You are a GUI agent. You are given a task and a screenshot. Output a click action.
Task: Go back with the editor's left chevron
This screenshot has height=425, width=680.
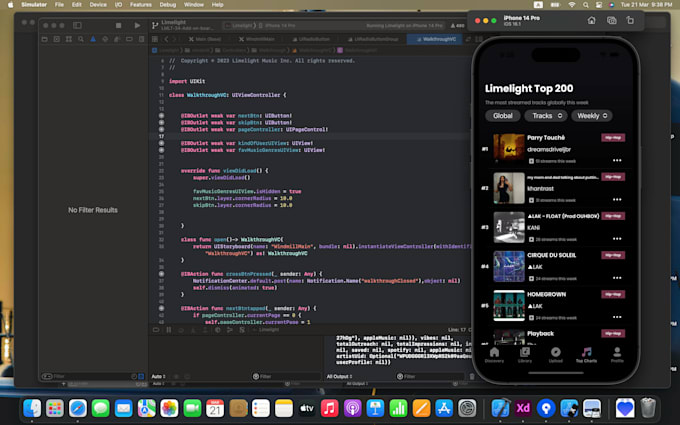pyautogui.click(x=166, y=39)
